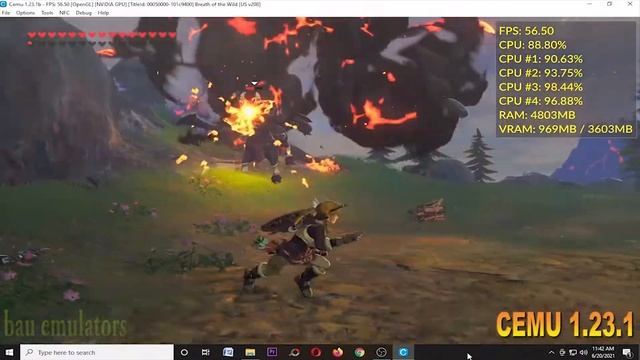Image resolution: width=640 pixels, height=360 pixels.
Task: Open the Help menu
Action: click(103, 13)
